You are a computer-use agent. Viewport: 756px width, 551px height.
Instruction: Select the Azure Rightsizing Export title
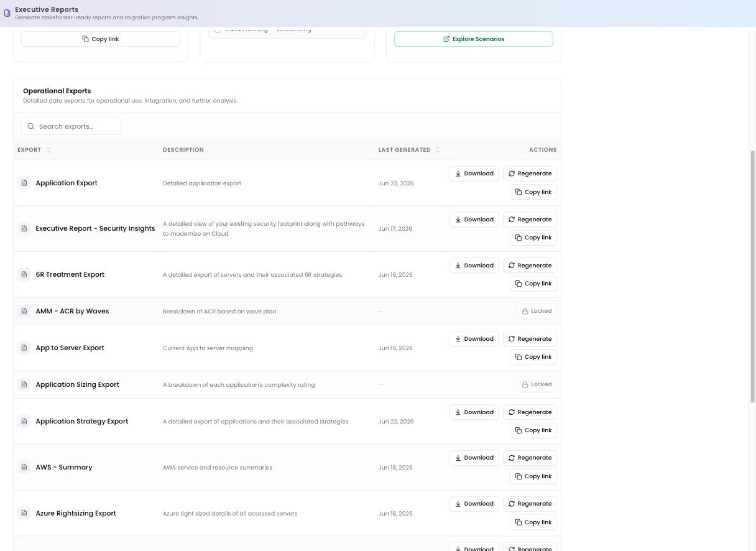coord(76,513)
